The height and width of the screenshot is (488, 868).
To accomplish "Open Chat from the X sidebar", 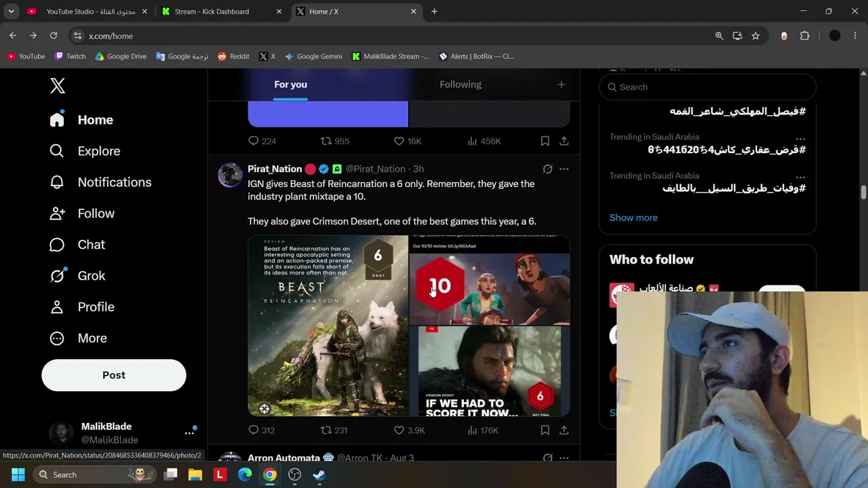I will tap(77, 245).
